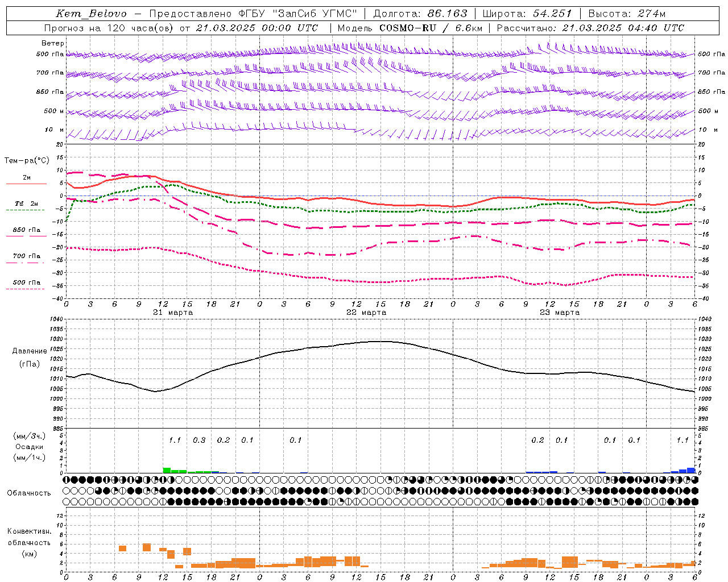Click the 'Рассчитано: 21.03.2025 04:40 UTC' timestamp
Screen dimensions: 728x582
click(590, 28)
